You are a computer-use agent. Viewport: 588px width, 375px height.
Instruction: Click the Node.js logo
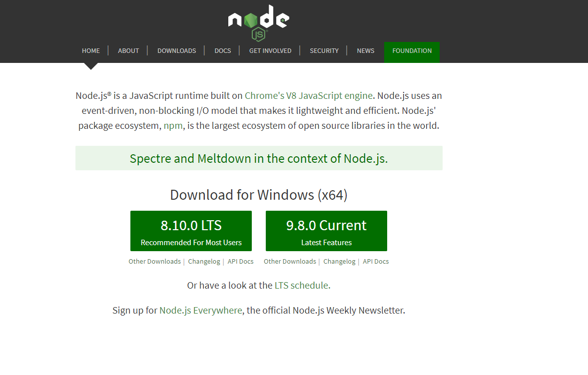(x=259, y=22)
